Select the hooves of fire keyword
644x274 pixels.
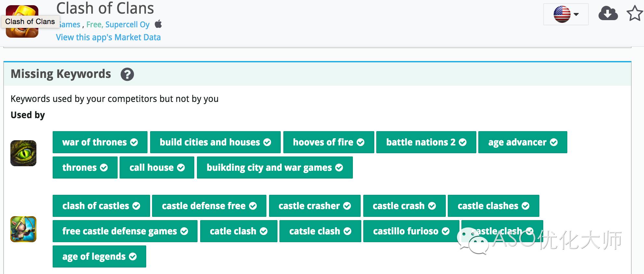tap(329, 142)
